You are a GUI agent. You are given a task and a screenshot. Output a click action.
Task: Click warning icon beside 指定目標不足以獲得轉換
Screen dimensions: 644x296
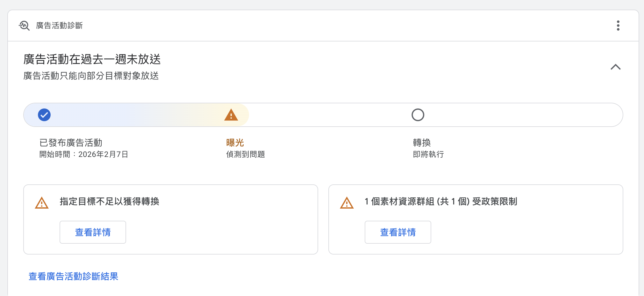coord(42,203)
